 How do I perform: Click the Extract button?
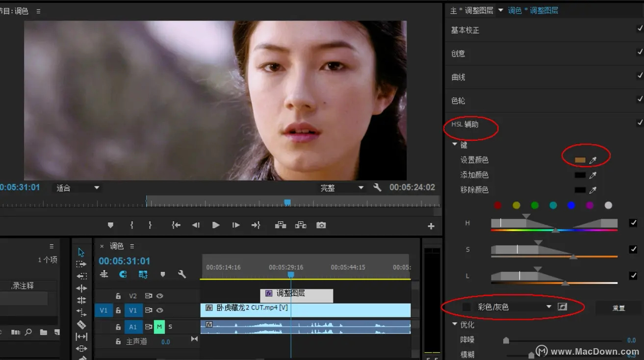coord(301,225)
